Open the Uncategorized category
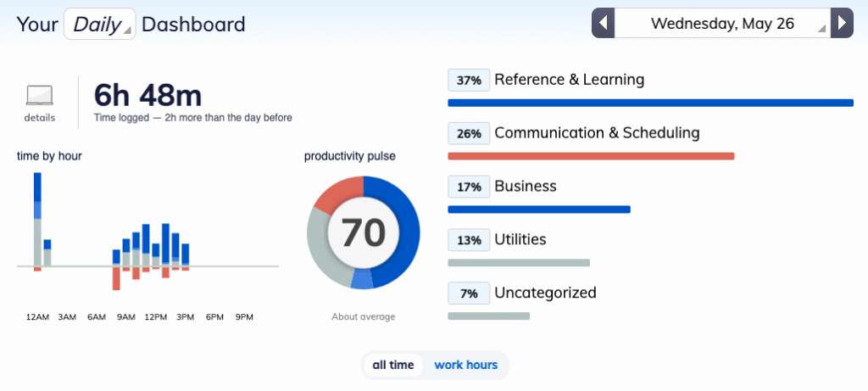The height and width of the screenshot is (391, 868). pyautogui.click(x=545, y=293)
